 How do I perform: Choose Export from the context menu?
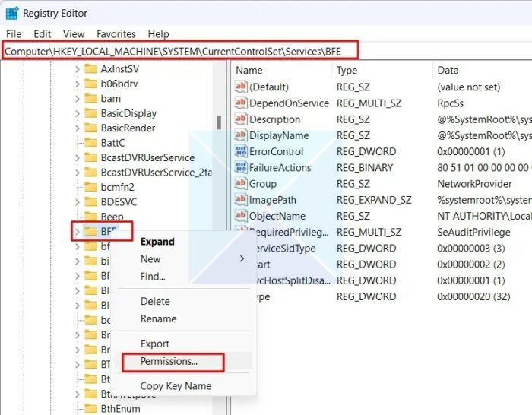coord(155,344)
